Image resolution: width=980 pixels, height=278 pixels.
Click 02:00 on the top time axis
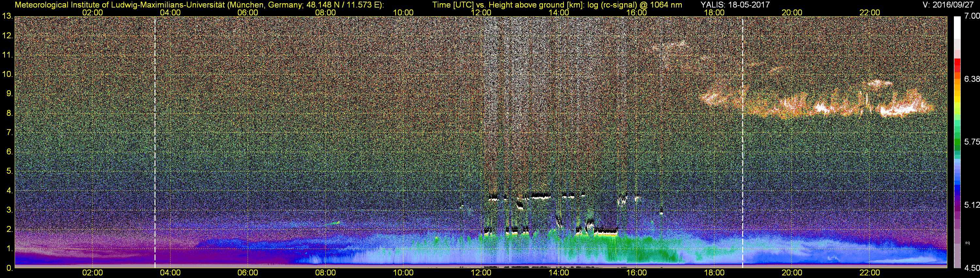click(x=92, y=12)
